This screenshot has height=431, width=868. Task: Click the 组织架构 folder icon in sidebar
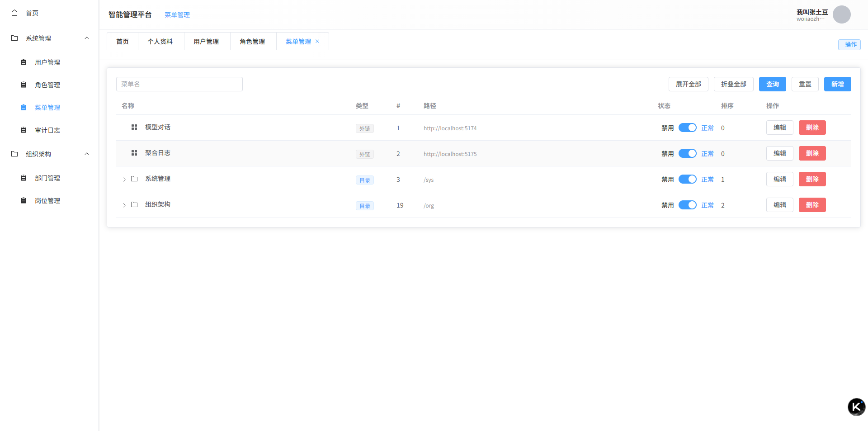click(x=14, y=154)
